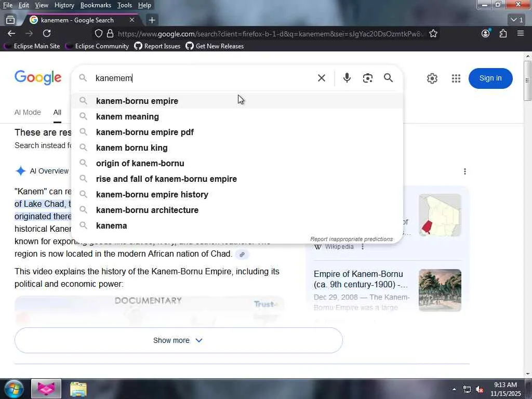Viewport: 532px width, 399px height.
Task: Open File Explorer from taskbar
Action: click(78, 389)
